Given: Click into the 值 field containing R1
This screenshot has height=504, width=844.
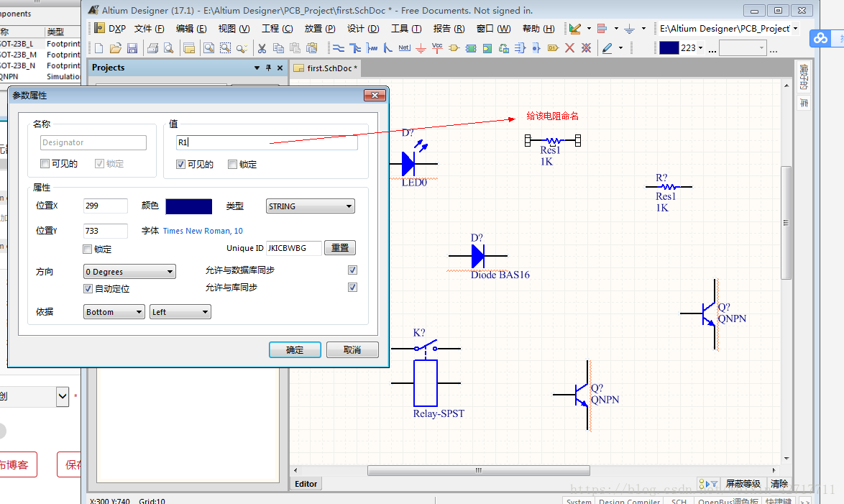Looking at the screenshot, I should pyautogui.click(x=267, y=142).
